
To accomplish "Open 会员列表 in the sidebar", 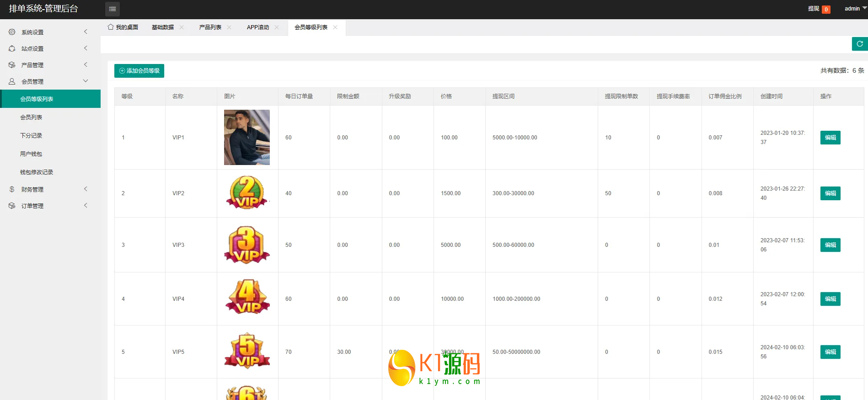I will 50,117.
